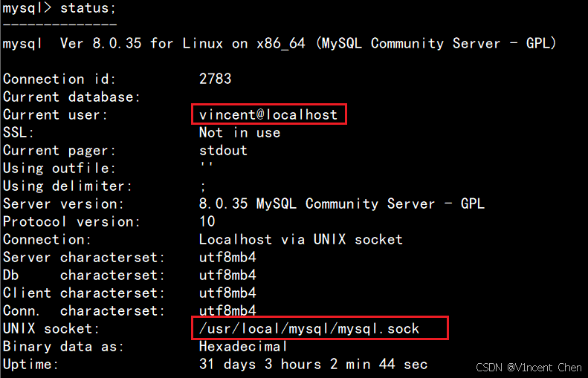This screenshot has width=588, height=378.
Task: Click the vincent@localhost boxed value
Action: pyautogui.click(x=268, y=114)
